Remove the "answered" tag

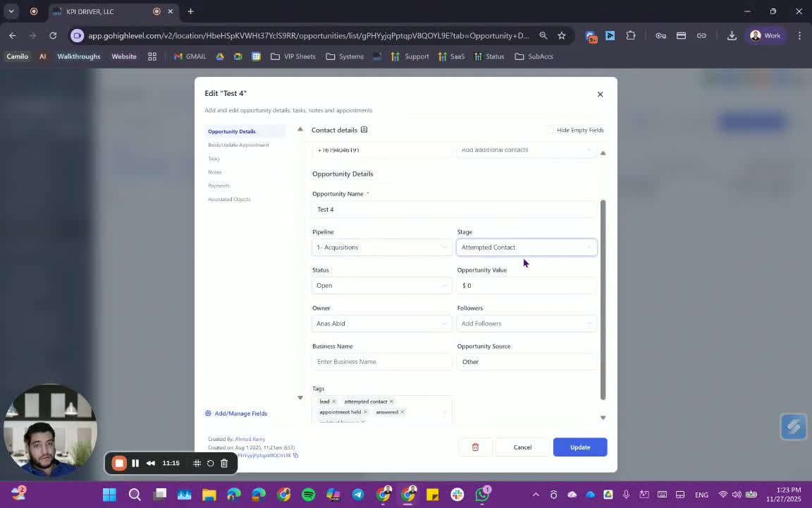[x=402, y=412]
